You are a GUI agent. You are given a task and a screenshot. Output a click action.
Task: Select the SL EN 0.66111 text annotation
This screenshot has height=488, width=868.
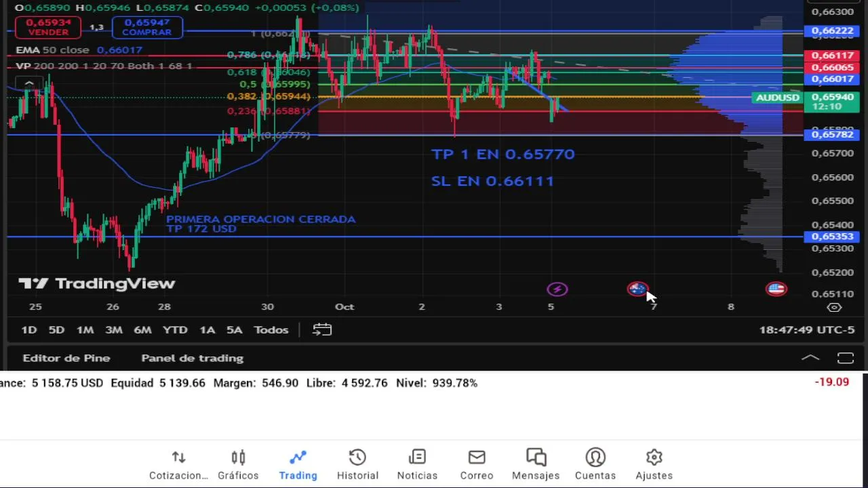[x=492, y=181]
